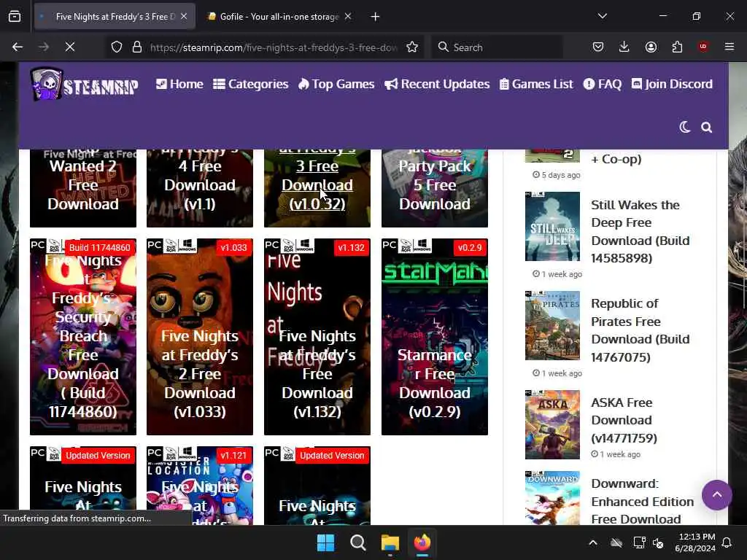Screen dimensions: 747x560
Task: Click the Downward sidebar thumbnail
Action: (x=553, y=497)
